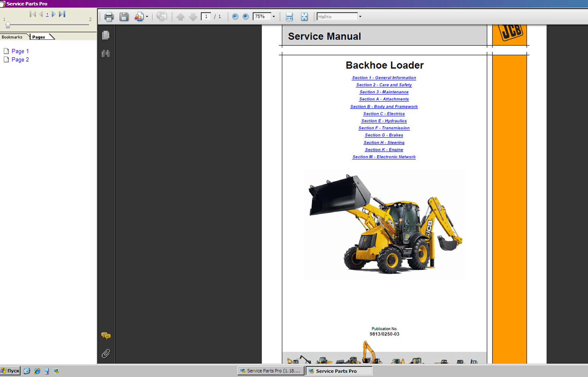Show the comments panel icon
The height and width of the screenshot is (377, 588).
pos(106,336)
